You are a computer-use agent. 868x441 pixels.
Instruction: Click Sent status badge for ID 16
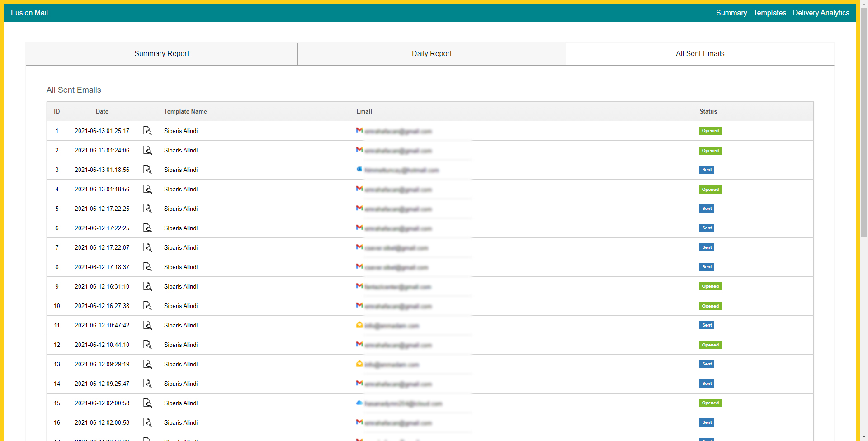pyautogui.click(x=707, y=422)
